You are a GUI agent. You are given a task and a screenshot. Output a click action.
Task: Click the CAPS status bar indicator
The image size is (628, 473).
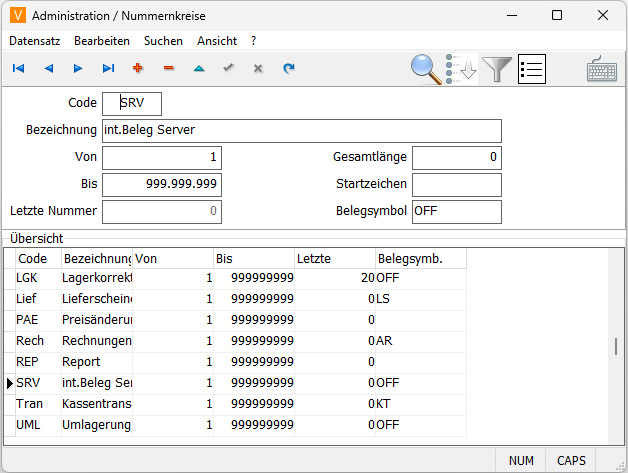tap(571, 461)
